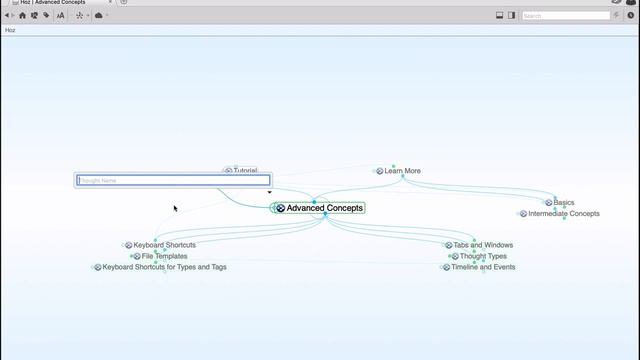Open the Keyboard Shortcuts thought
This screenshot has width=640, height=360.
pos(164,245)
